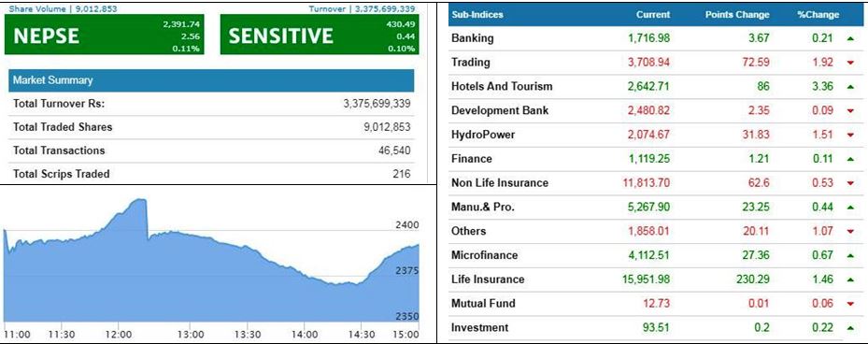
Task: Click the up arrow beside Life Insurance
Action: [850, 279]
